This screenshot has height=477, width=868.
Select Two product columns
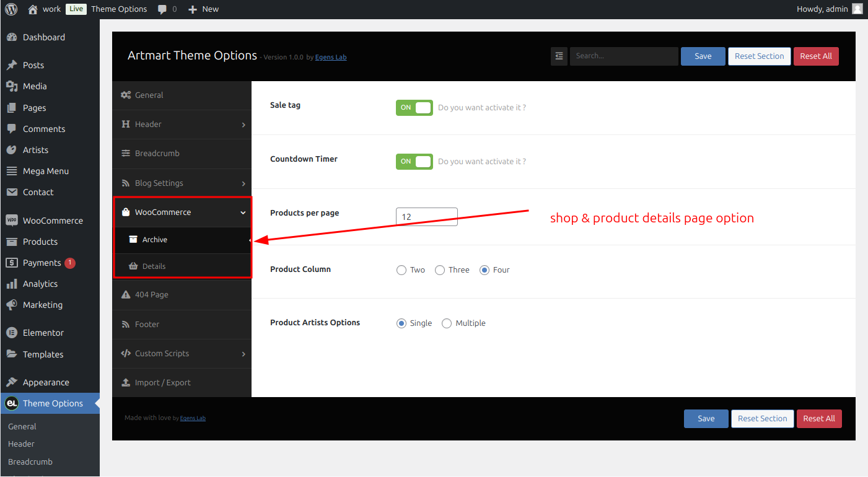coord(401,270)
